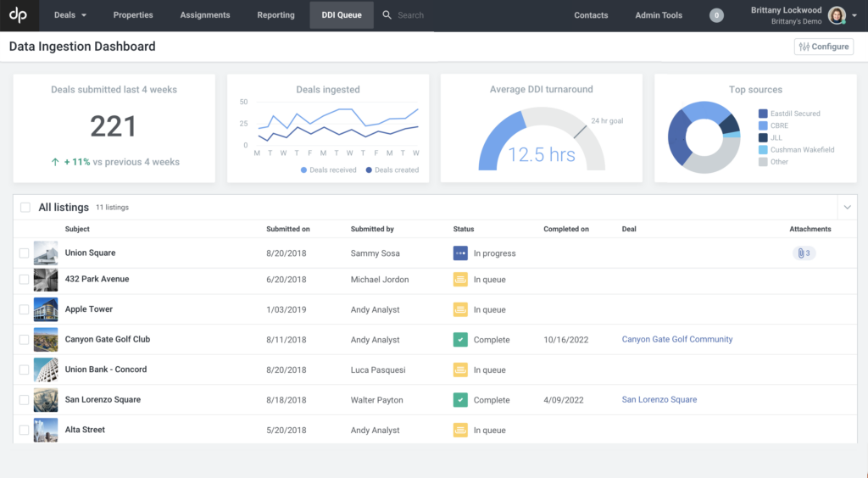Check the San Lorenzo Square checkbox

pos(24,399)
